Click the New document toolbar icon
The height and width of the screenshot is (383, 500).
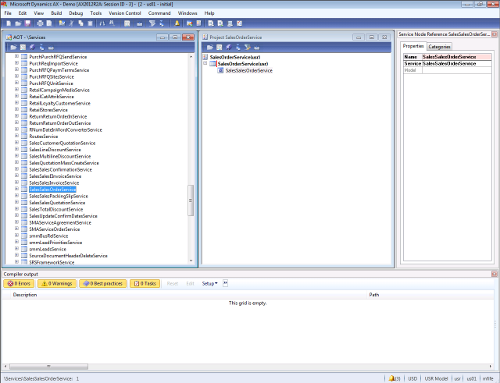tap(9, 23)
